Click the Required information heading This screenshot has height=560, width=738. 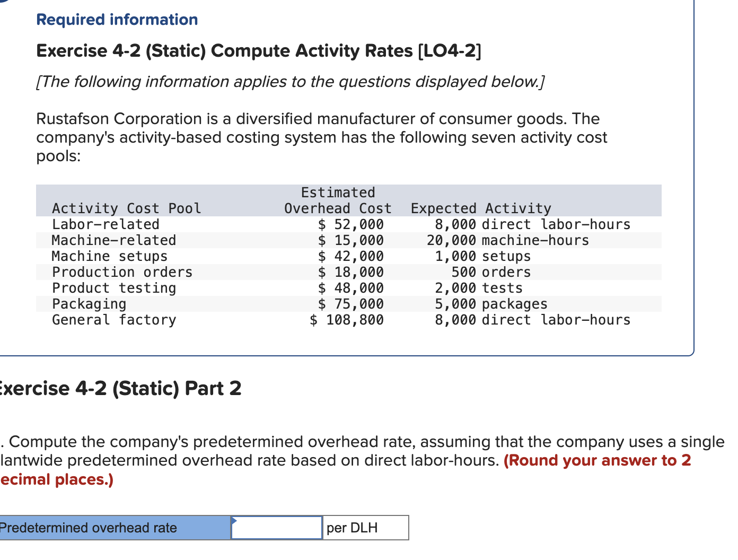point(116,19)
